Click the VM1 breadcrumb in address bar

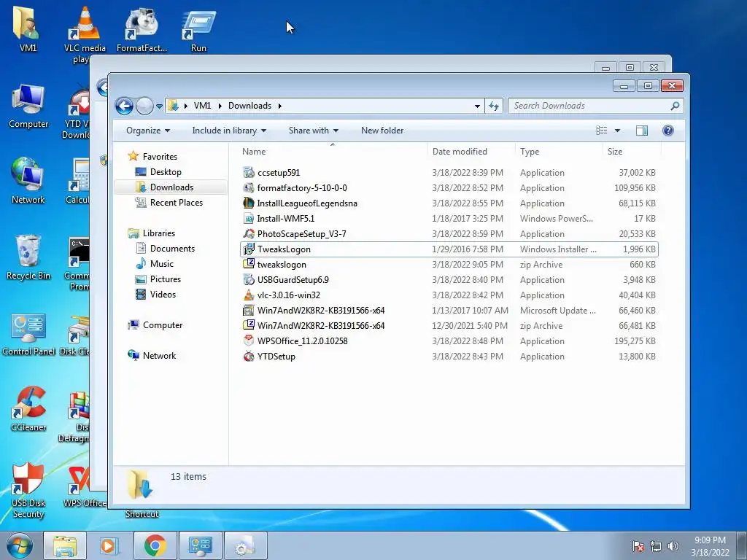(x=202, y=106)
